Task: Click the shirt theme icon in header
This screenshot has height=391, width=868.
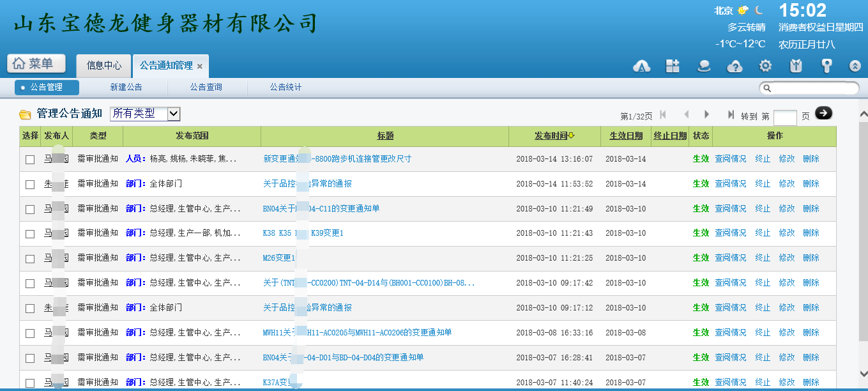Action: pyautogui.click(x=796, y=66)
